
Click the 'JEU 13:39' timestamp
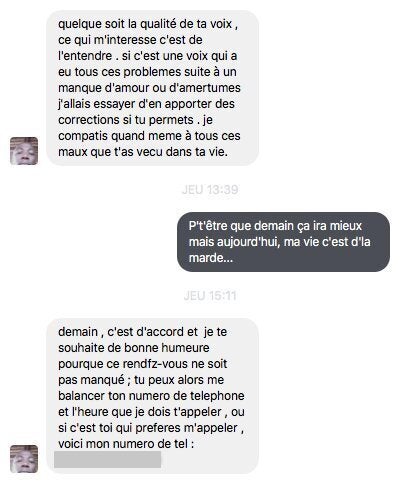click(x=210, y=190)
